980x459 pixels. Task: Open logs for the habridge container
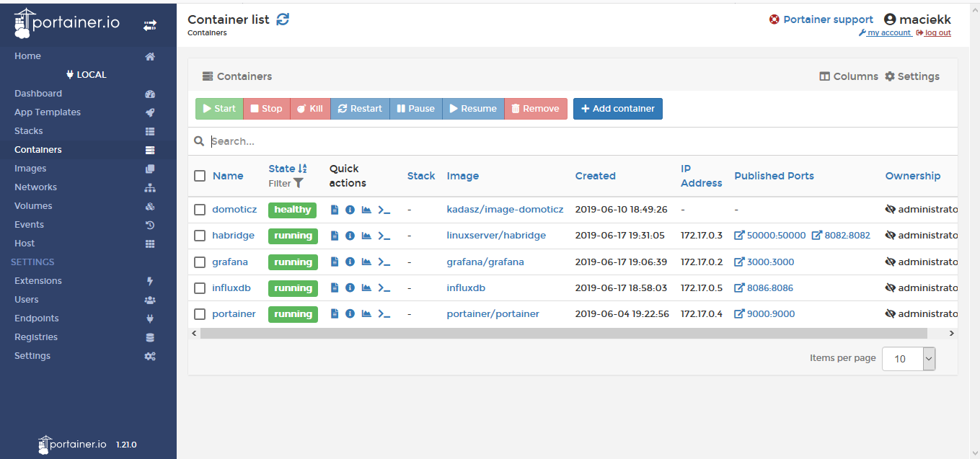point(335,236)
